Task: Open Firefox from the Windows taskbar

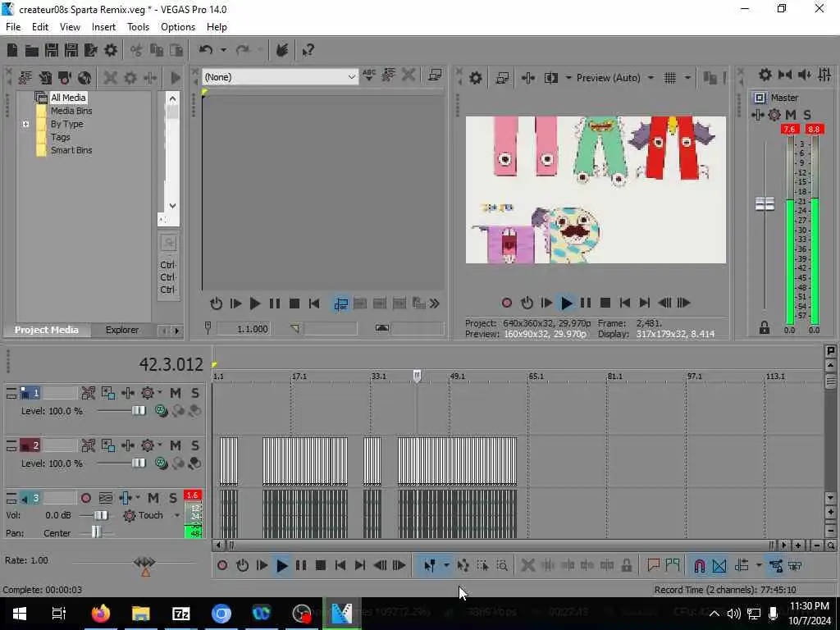Action: [100, 613]
